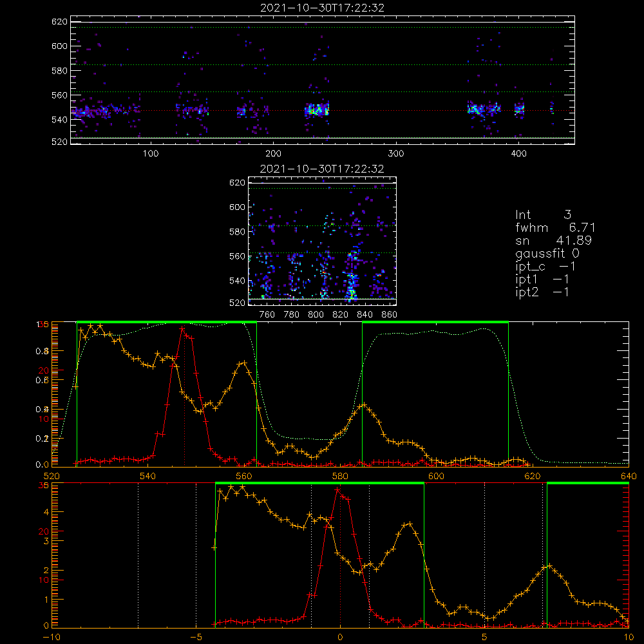Click x-axis label 0 on bottom profile plot
Screen dimensions: 644x644
coord(340,638)
